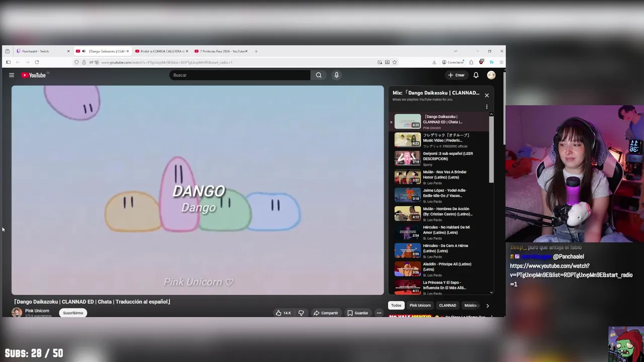Click the Dango video player area
644x362 pixels.
point(198,190)
